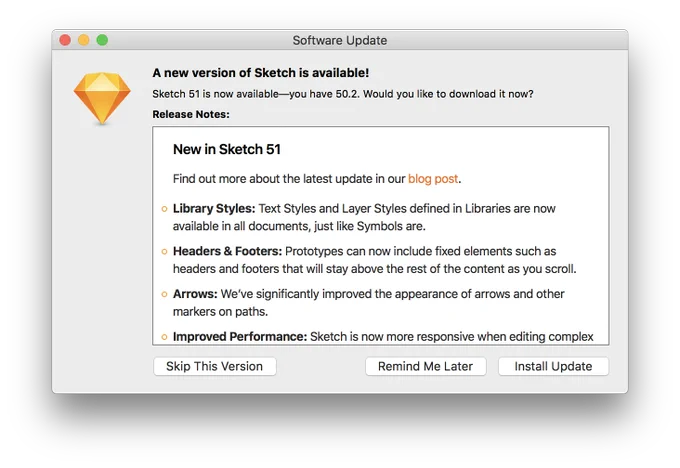Select Skip This Version
This screenshot has width=680, height=468.
click(x=215, y=367)
